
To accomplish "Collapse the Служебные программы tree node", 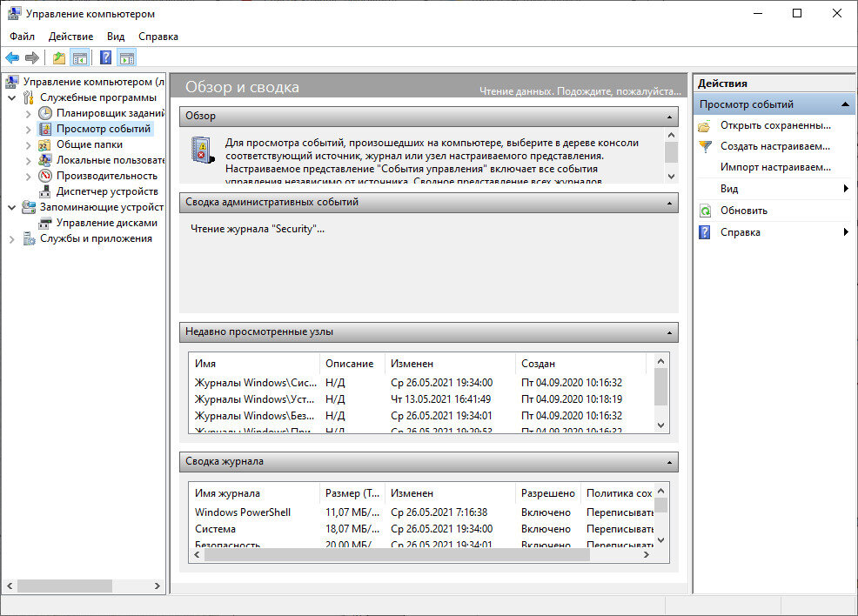I will (x=11, y=98).
